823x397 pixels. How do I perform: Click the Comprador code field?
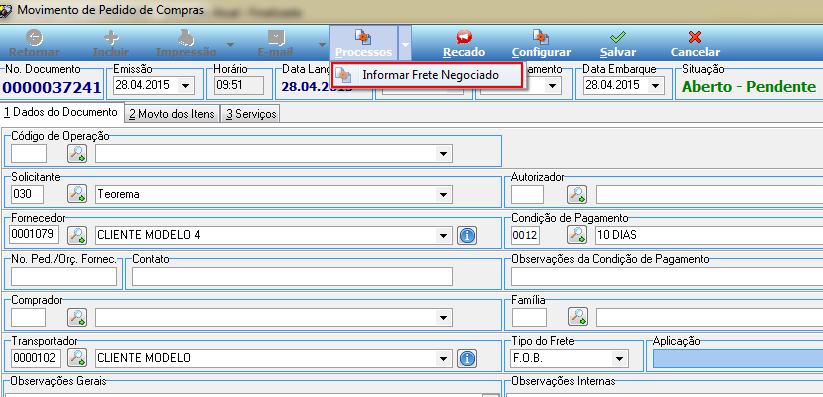click(29, 318)
